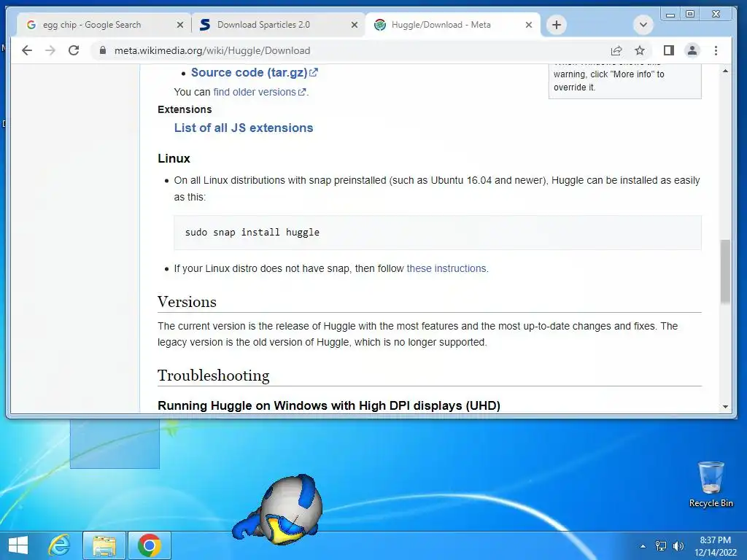The width and height of the screenshot is (747, 560).
Task: Open the Chrome three-dot menu
Action: pos(716,50)
